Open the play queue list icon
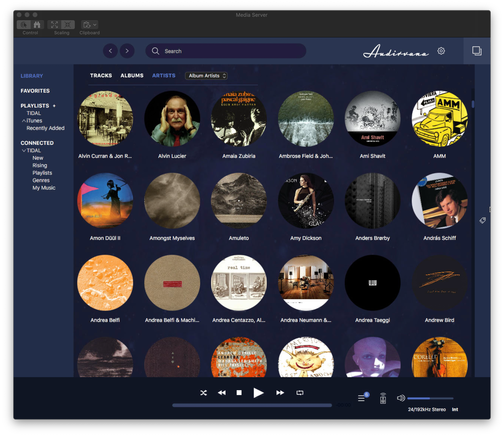This screenshot has height=436, width=504. 361,398
